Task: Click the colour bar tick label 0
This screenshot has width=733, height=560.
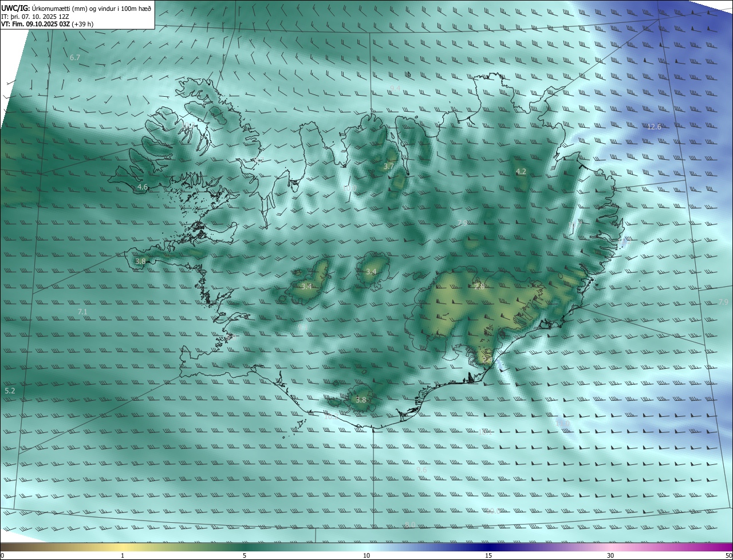Action: pyautogui.click(x=2, y=556)
